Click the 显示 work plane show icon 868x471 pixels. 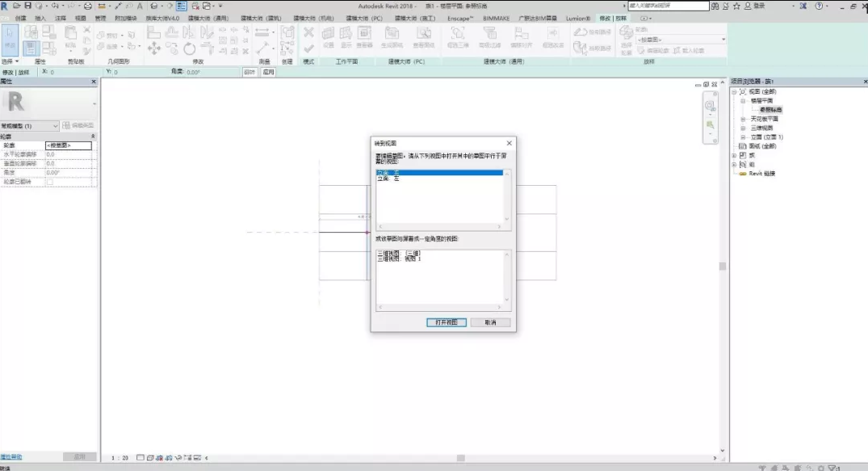coord(346,37)
